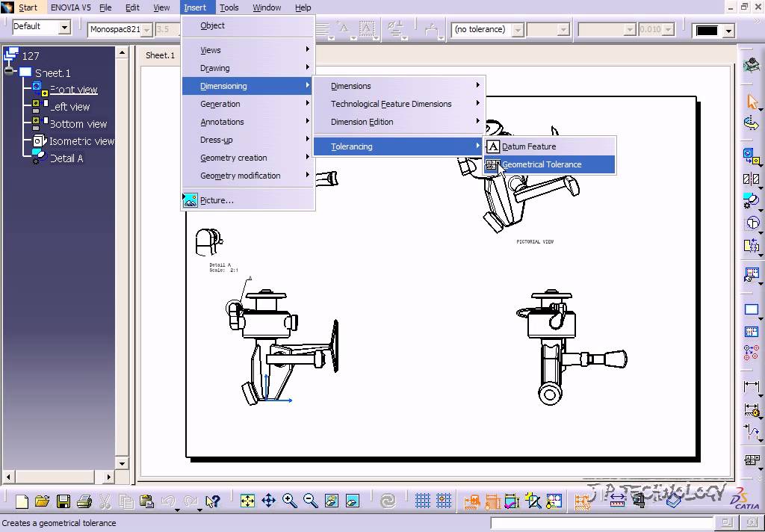Click the Clipping View icon

point(752,223)
